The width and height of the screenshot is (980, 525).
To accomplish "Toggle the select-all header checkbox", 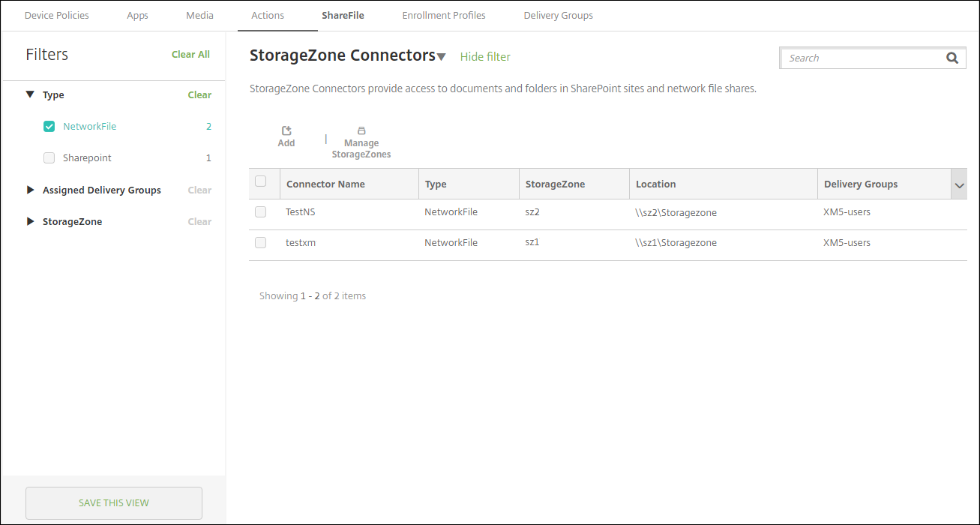I will pos(261,181).
